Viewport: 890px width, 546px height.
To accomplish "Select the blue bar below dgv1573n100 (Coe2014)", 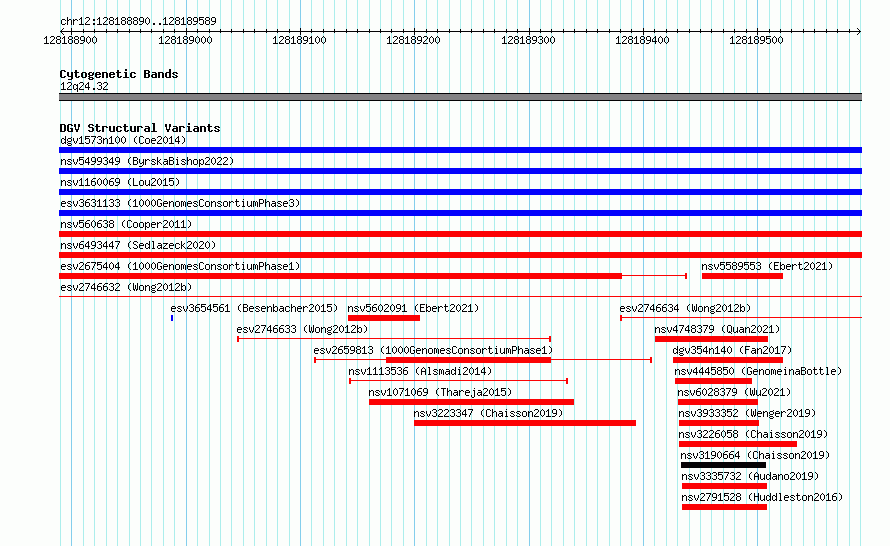I will 460,150.
